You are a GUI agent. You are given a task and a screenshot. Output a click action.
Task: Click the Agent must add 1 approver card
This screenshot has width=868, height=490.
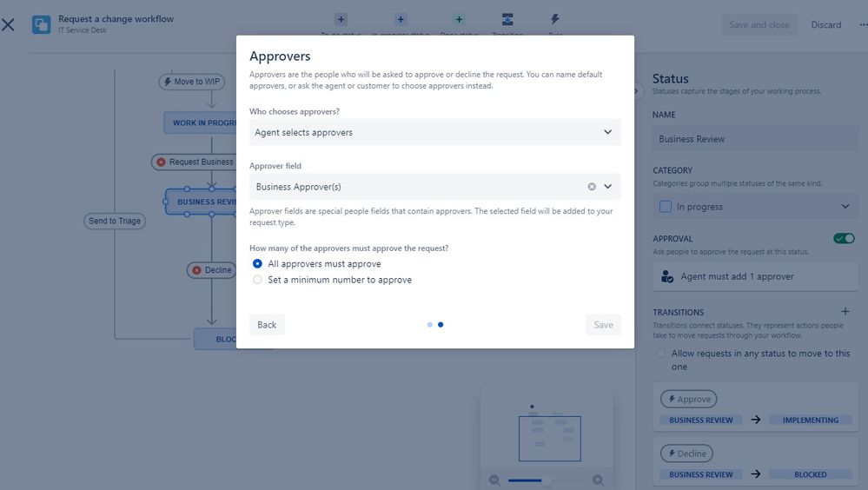755,276
